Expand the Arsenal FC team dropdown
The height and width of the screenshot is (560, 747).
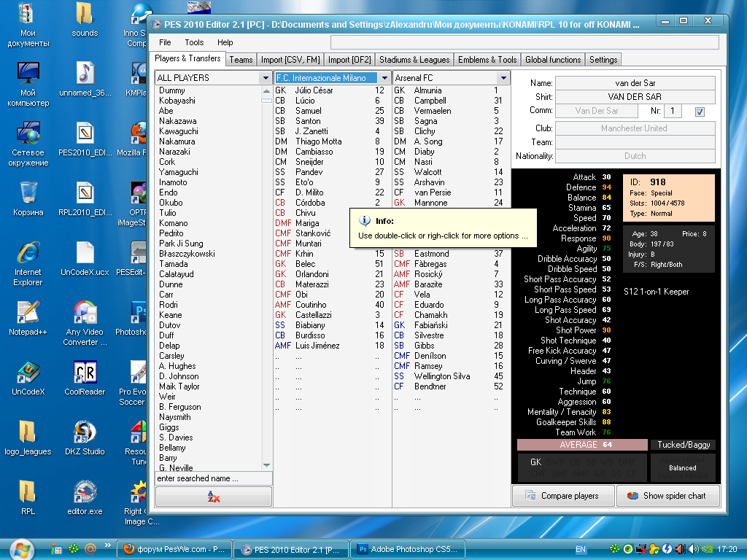click(x=503, y=77)
